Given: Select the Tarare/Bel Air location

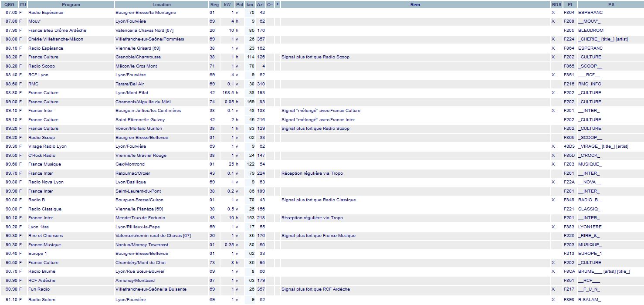Looking at the screenshot, I should 129,84.
